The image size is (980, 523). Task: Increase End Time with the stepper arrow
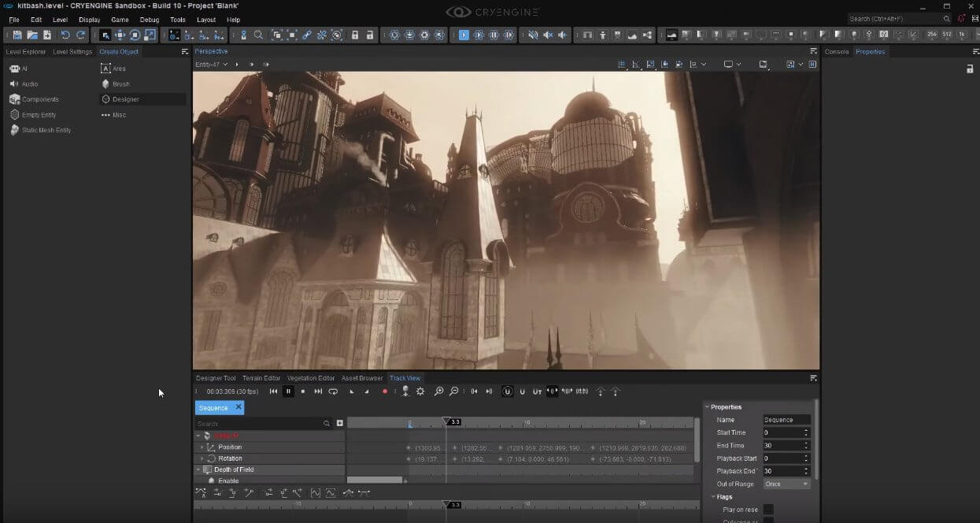click(x=805, y=441)
